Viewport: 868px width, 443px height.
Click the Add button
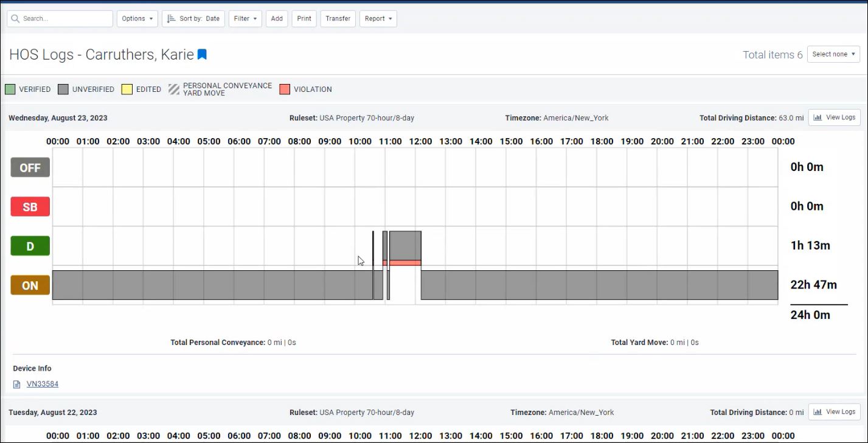(277, 19)
